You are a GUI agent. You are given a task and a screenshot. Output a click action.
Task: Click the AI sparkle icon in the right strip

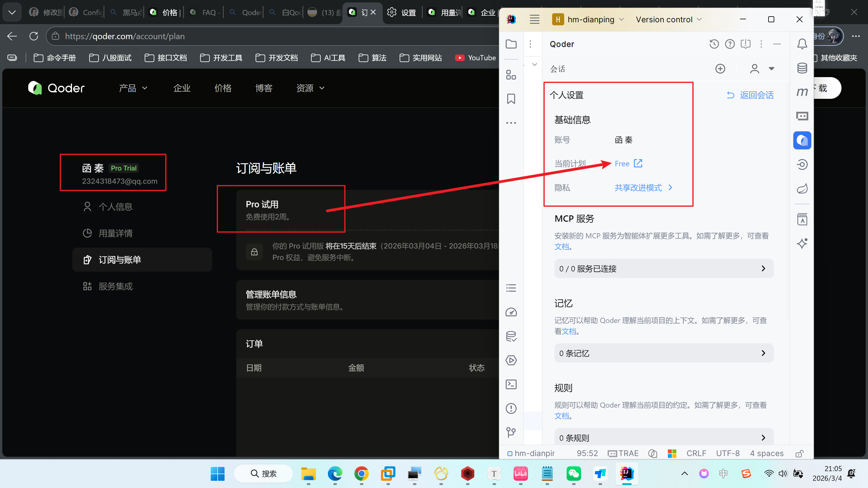(x=802, y=243)
